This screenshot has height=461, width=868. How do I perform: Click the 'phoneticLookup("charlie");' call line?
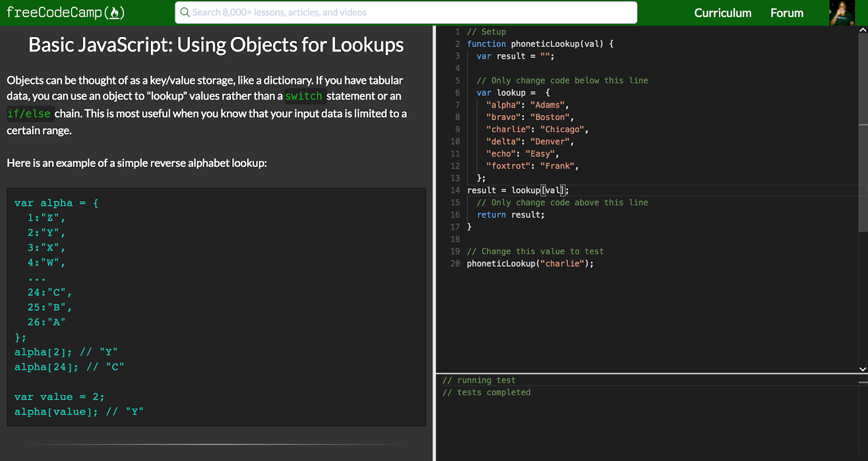530,264
